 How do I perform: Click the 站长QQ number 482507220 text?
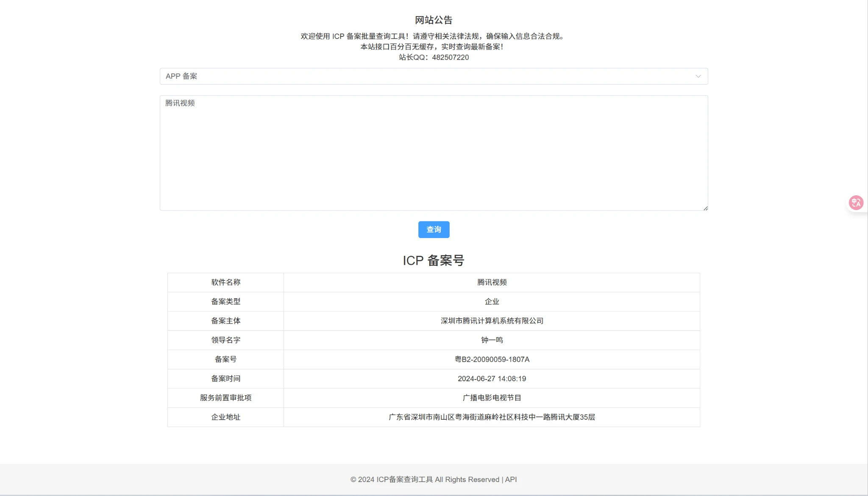(450, 58)
